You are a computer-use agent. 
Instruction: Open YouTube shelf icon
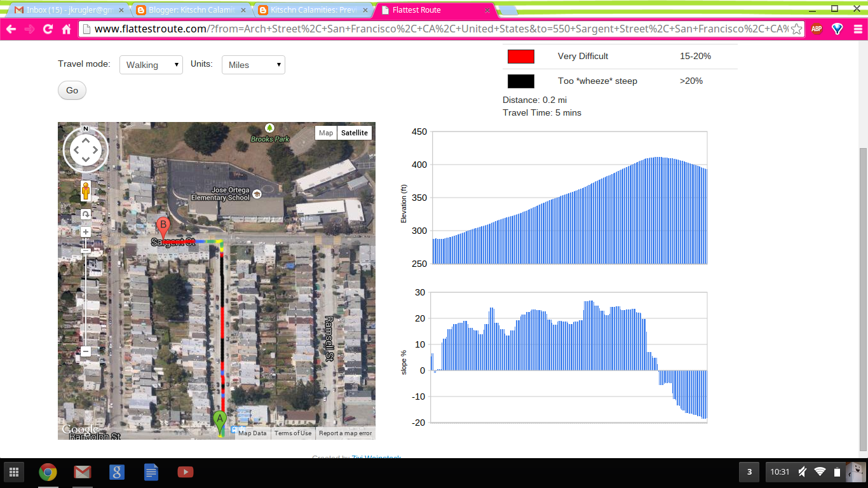[x=185, y=472]
